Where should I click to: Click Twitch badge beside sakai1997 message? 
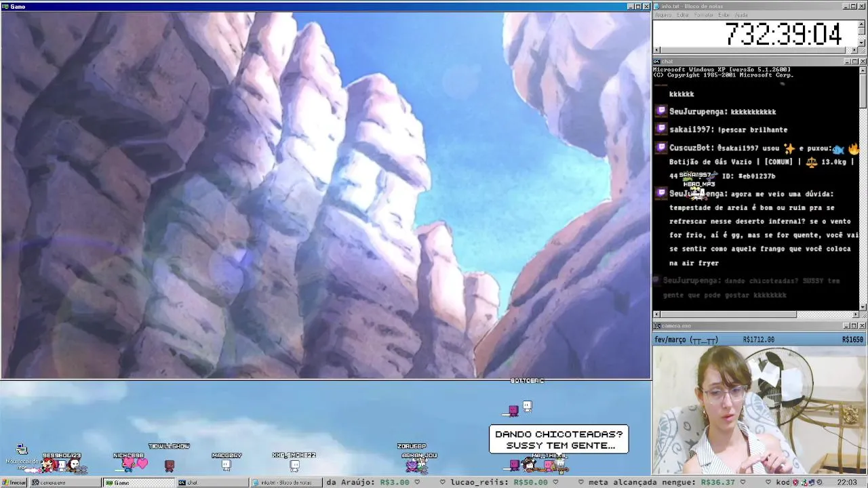coord(661,129)
